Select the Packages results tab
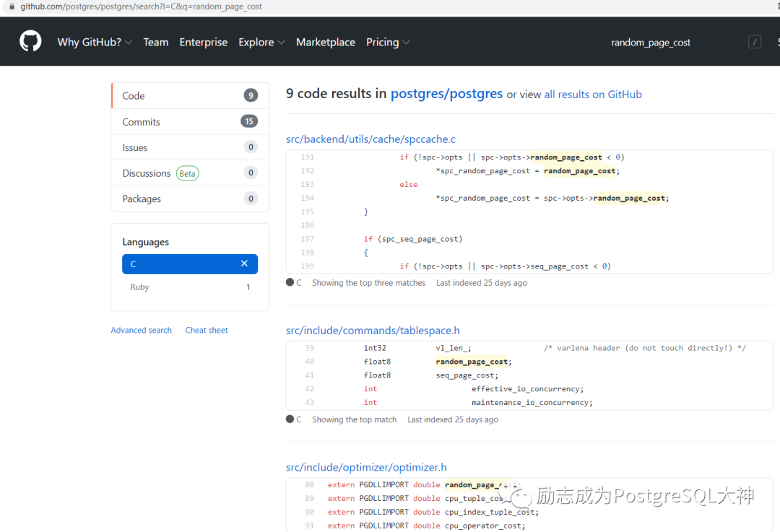The width and height of the screenshot is (780, 532). pos(190,199)
